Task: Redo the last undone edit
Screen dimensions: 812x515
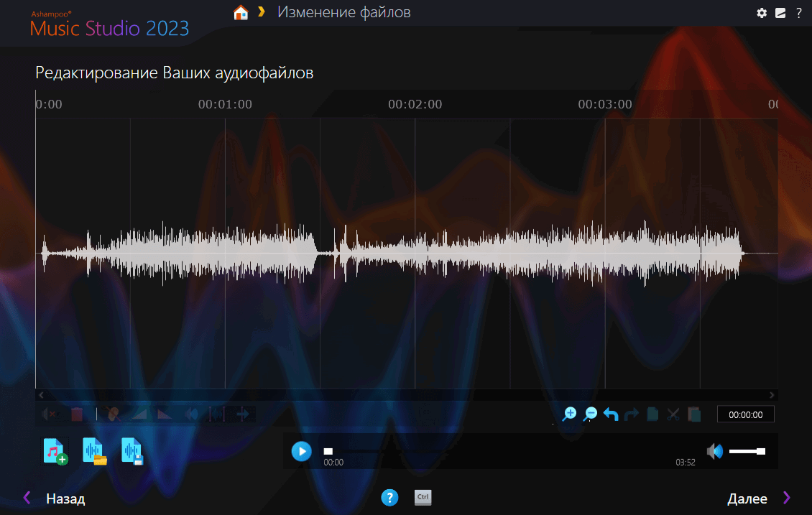Action: 632,414
